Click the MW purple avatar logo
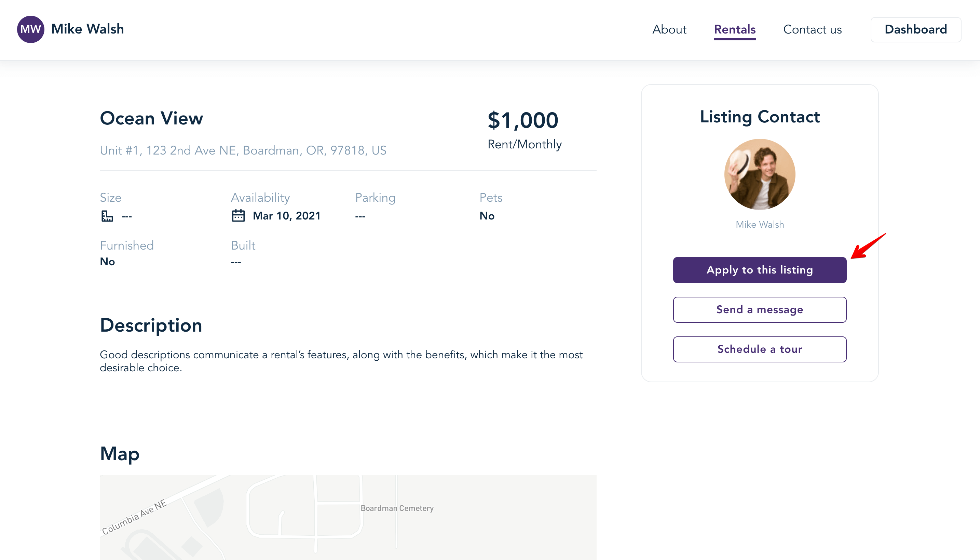The width and height of the screenshot is (980, 560). [30, 29]
